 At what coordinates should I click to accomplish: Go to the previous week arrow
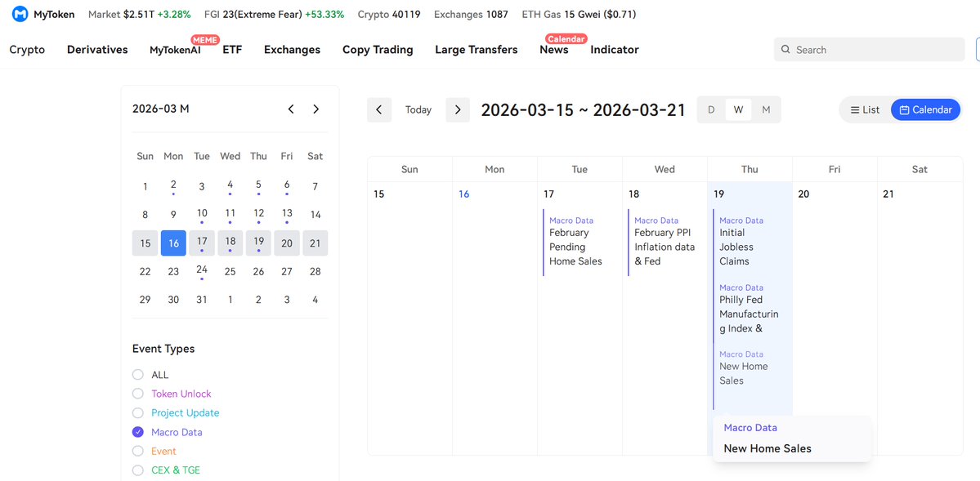[x=379, y=110]
